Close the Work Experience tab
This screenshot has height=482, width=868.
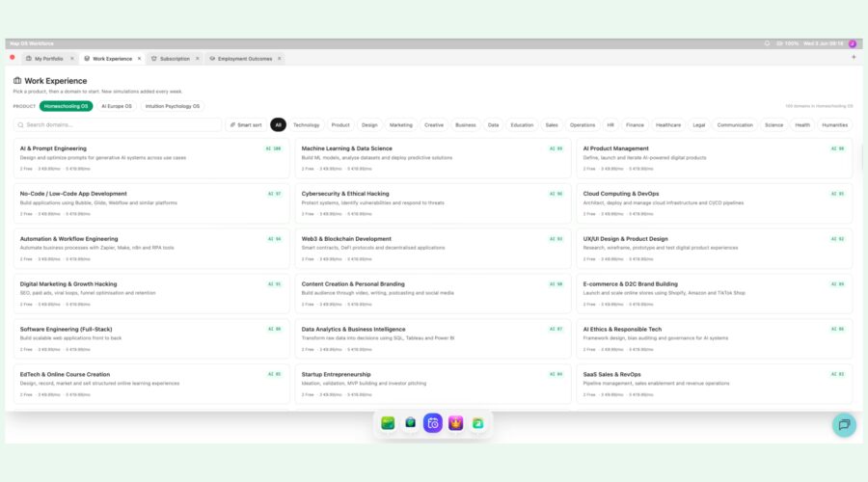(x=140, y=59)
